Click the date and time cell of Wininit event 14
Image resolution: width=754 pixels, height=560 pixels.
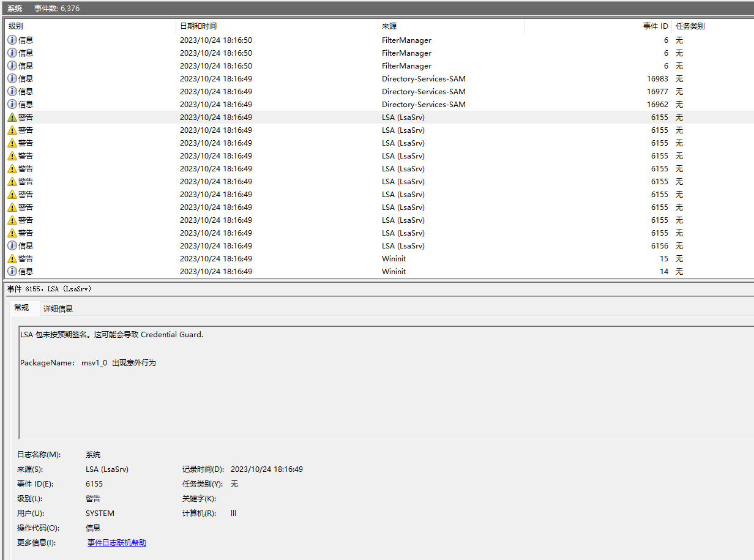[216, 271]
